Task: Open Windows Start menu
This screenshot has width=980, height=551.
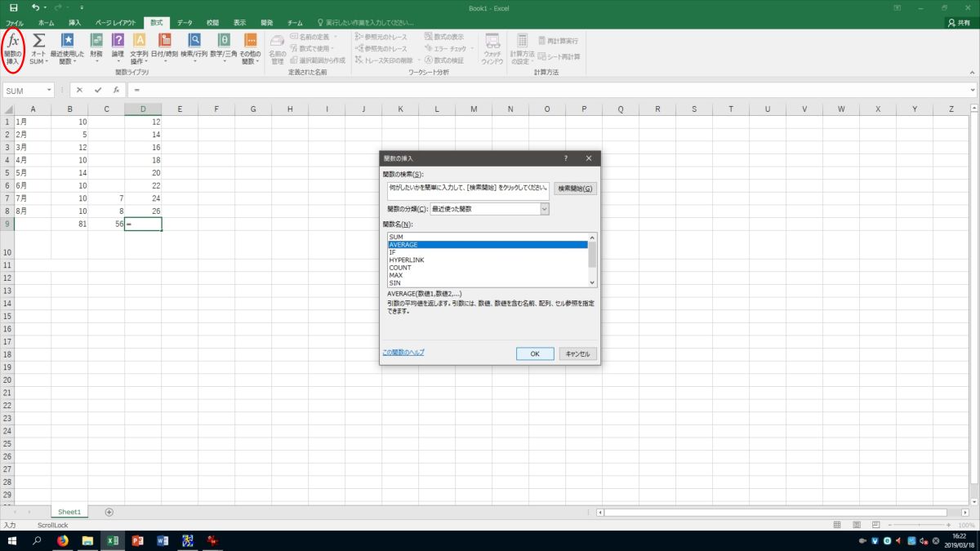Action: (12, 540)
